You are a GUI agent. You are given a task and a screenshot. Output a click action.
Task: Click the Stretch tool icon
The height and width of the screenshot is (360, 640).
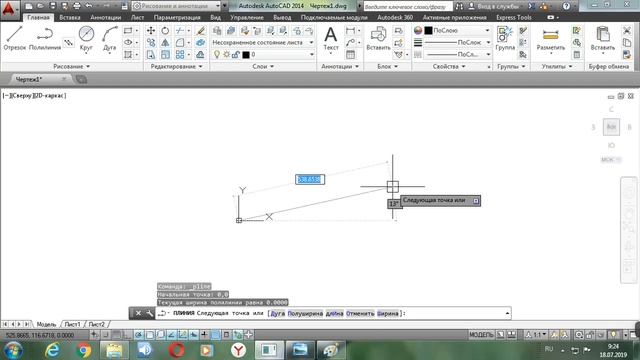click(151, 54)
